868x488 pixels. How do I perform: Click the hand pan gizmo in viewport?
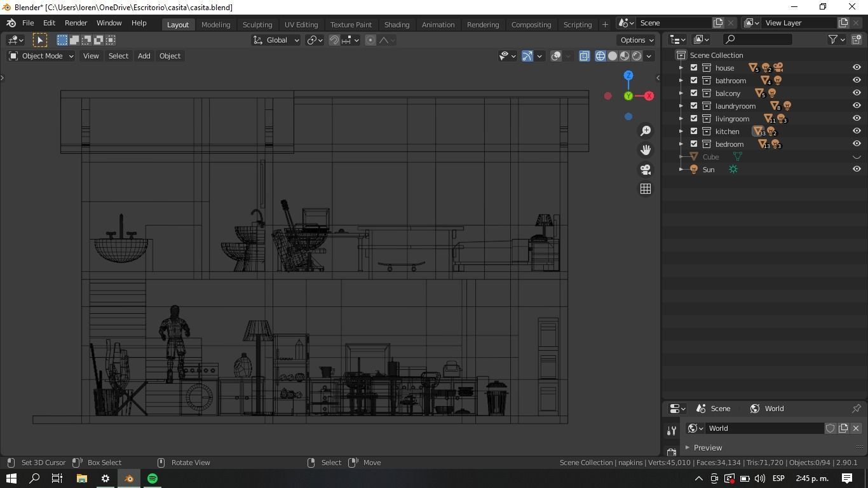(x=646, y=150)
